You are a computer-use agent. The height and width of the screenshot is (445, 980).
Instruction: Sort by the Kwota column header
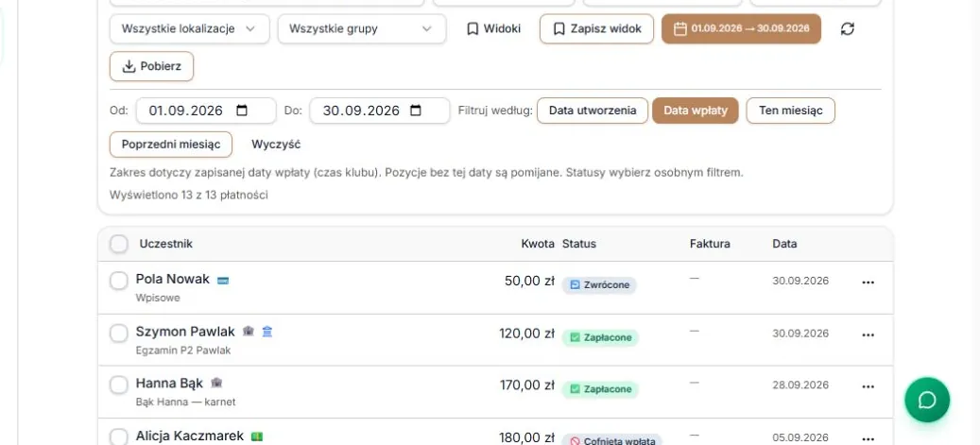[x=538, y=244]
